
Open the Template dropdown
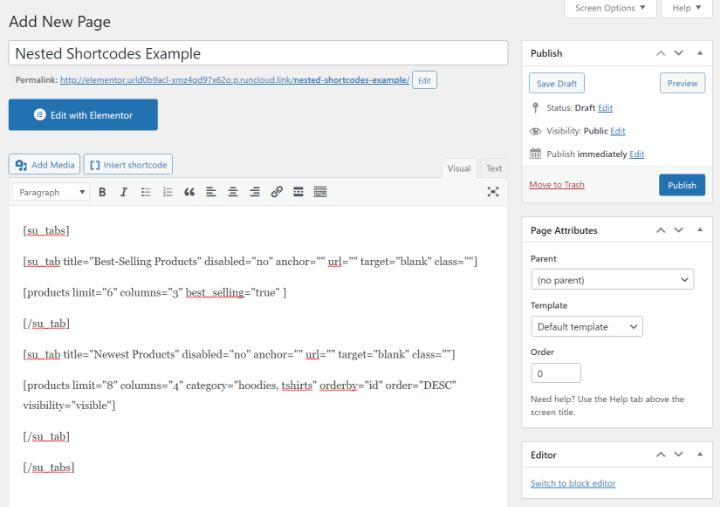(x=586, y=327)
